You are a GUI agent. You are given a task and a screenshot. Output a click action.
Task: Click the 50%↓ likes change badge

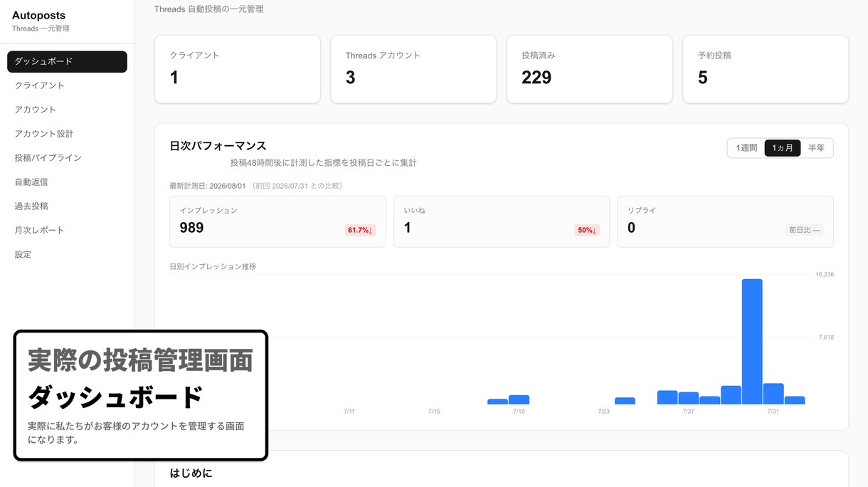tap(587, 231)
